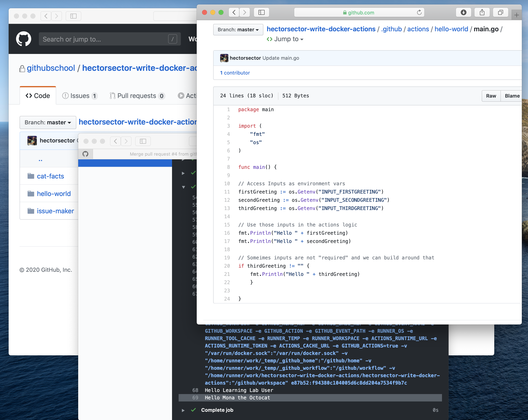Image resolution: width=528 pixels, height=420 pixels.
Task: Reload the github.com page
Action: [419, 12]
